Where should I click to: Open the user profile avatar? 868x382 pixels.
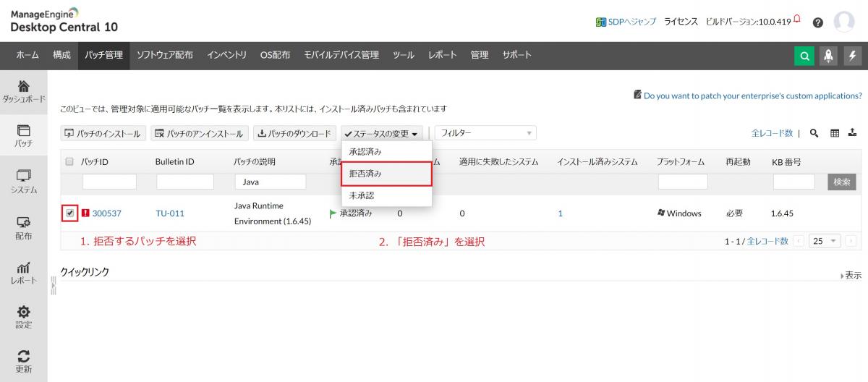tap(844, 22)
